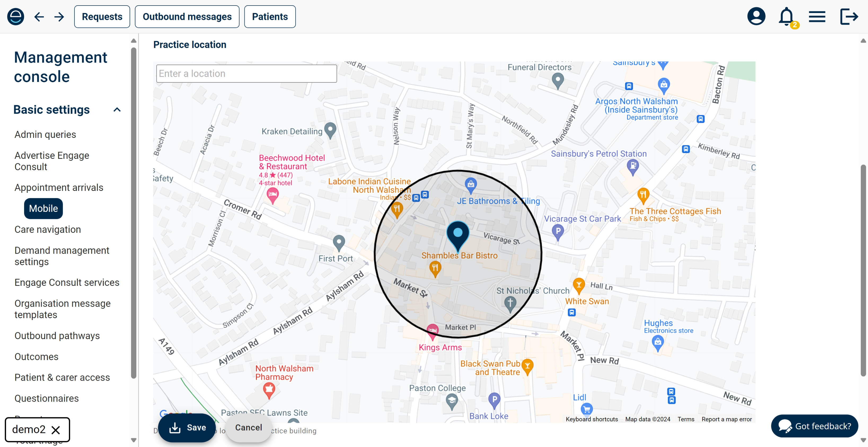
Task: Click the browser back arrow icon
Action: point(39,16)
